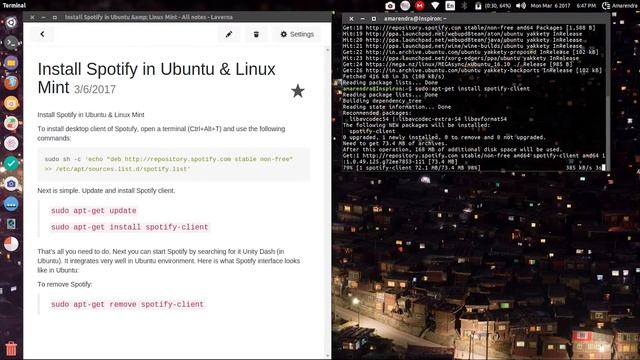Screen dimensions: 640x360
Task: Click terminal download progress line 79%
Action: [x=473, y=168]
